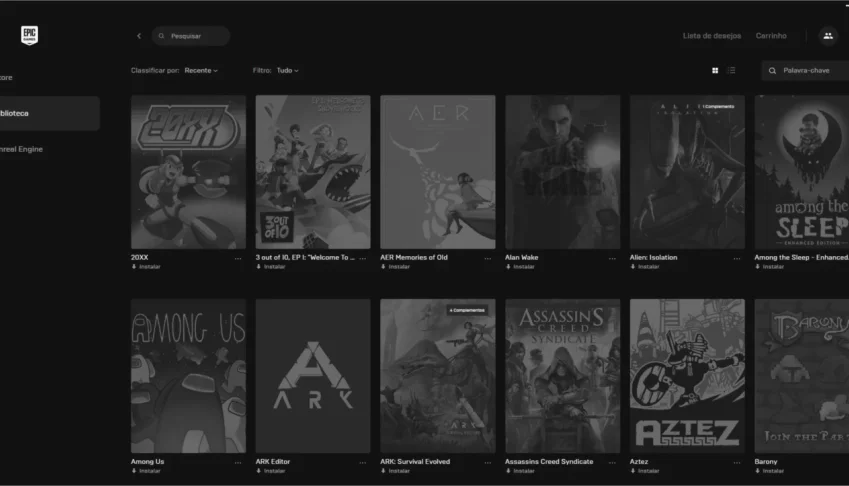
Task: Click the Palavra-chave search box
Action: point(805,70)
